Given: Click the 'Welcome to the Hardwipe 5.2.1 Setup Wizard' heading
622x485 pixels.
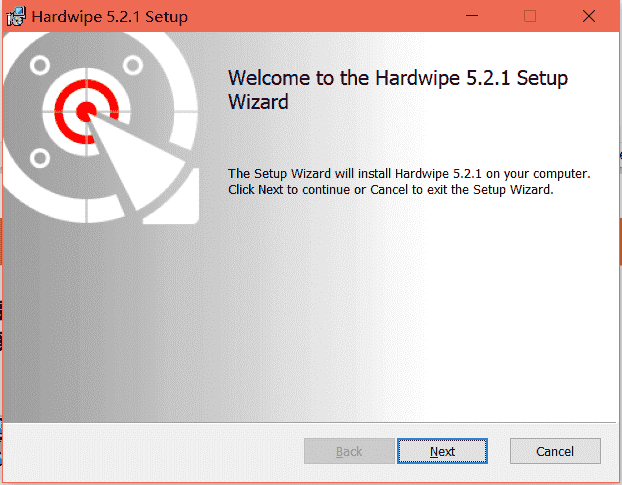Looking at the screenshot, I should click(398, 90).
